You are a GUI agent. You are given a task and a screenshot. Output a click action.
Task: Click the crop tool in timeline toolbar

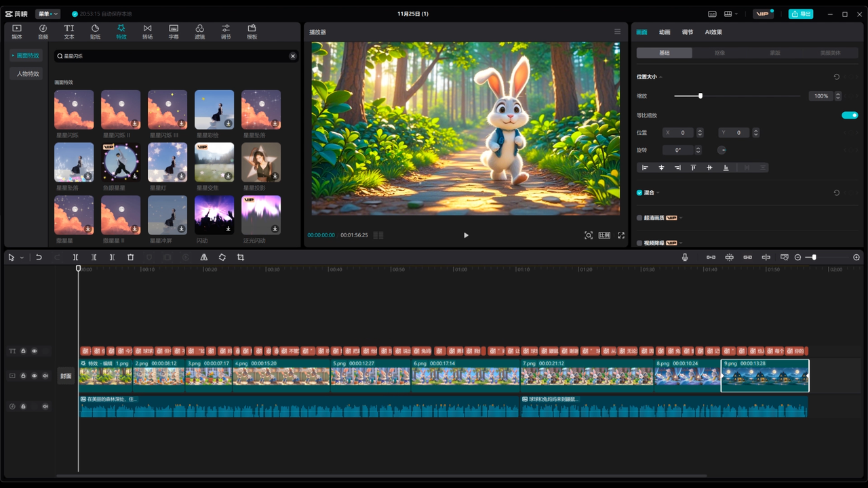(241, 258)
